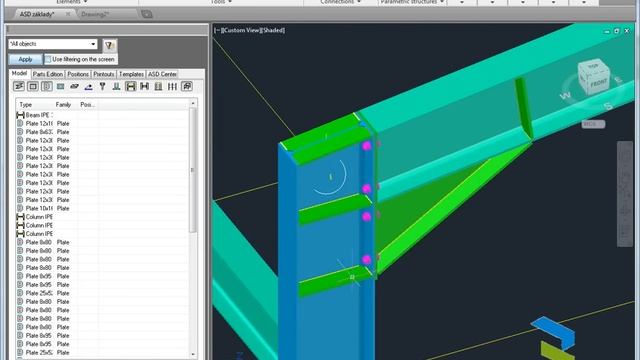Sort list by the Pos... column header

pos(87,104)
